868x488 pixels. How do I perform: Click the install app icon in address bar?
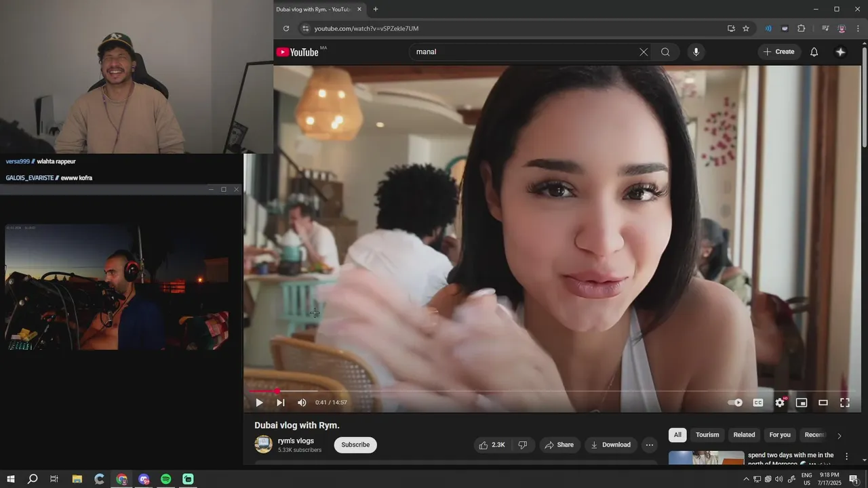[731, 28]
